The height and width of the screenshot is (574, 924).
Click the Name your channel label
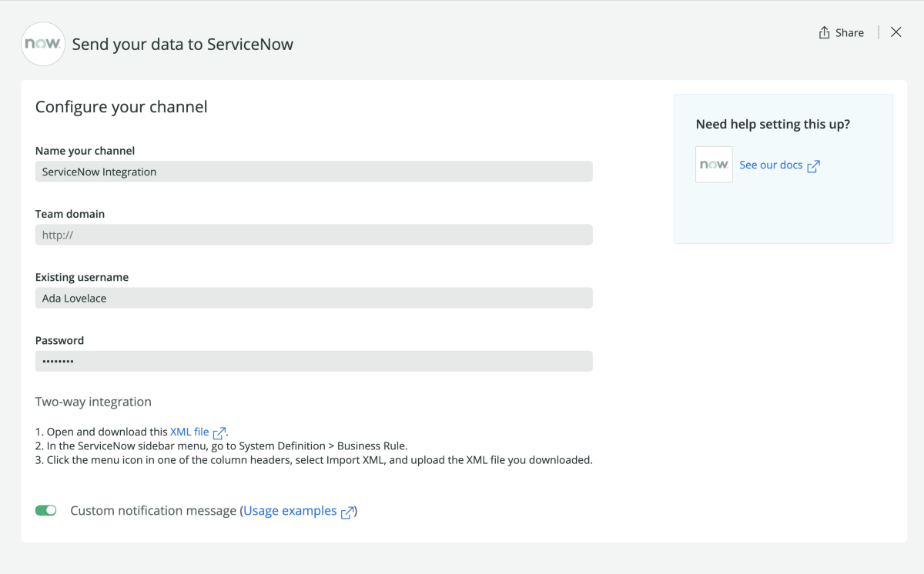click(x=85, y=151)
